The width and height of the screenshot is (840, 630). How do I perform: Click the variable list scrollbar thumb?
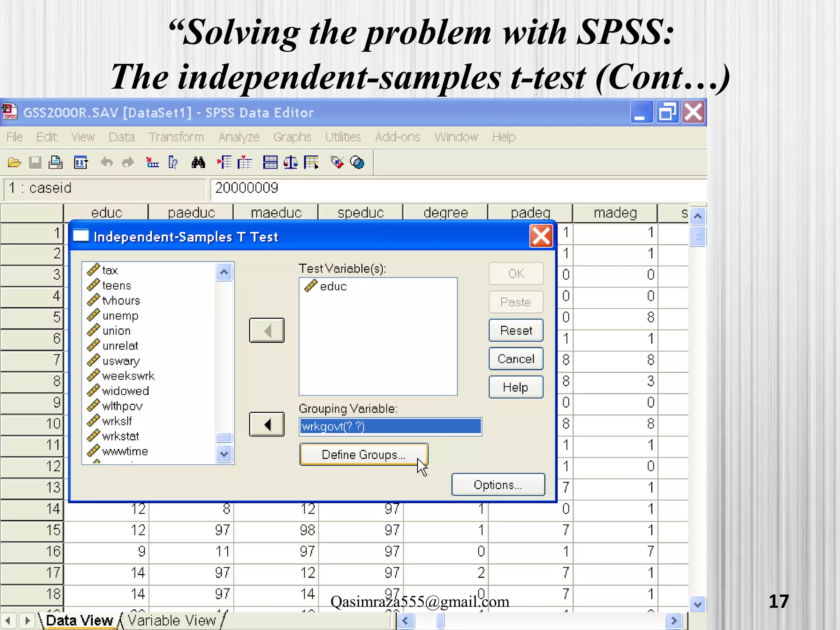[224, 437]
